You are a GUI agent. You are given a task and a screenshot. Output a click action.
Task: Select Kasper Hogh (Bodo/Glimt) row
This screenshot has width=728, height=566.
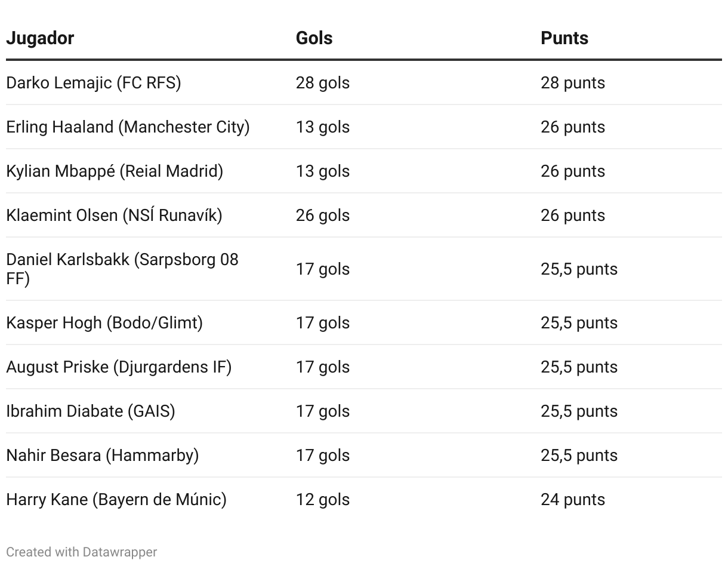(104, 323)
